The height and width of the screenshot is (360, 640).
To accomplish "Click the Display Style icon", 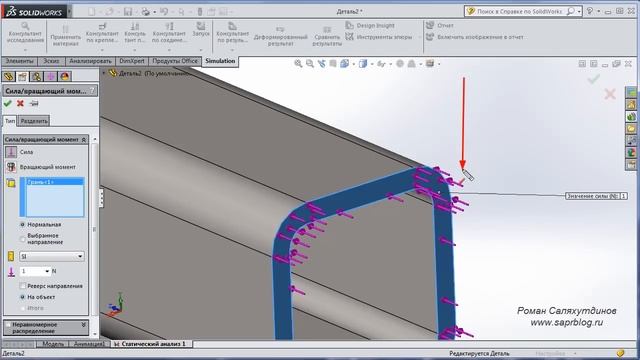I will pos(363,64).
